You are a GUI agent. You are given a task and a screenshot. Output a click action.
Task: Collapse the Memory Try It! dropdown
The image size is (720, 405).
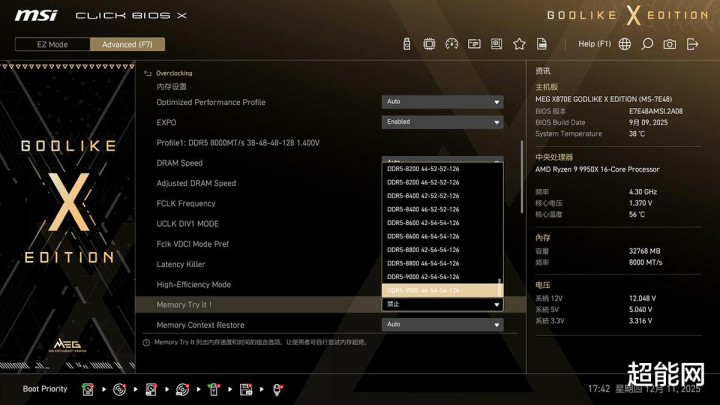pyautogui.click(x=442, y=304)
